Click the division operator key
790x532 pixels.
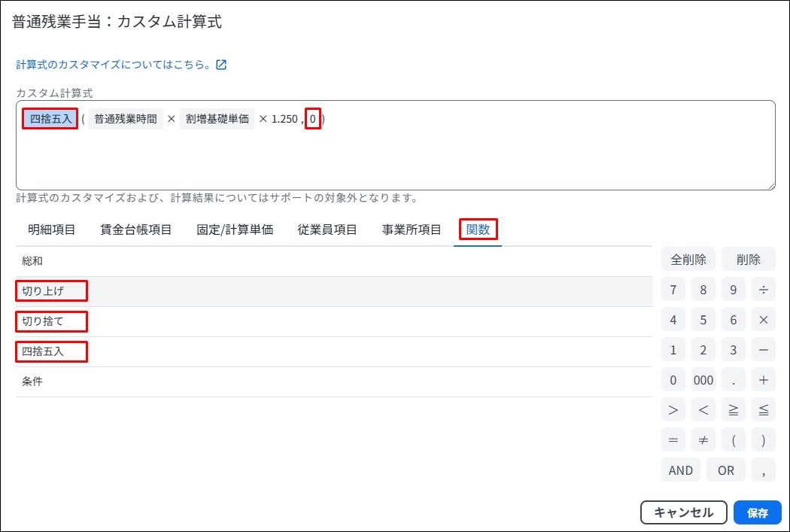pyautogui.click(x=763, y=290)
